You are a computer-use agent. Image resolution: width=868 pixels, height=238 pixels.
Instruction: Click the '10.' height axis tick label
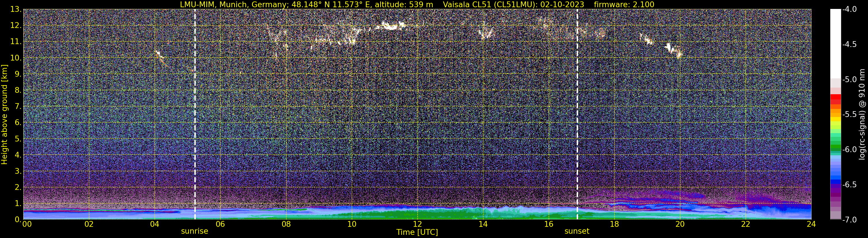point(16,58)
